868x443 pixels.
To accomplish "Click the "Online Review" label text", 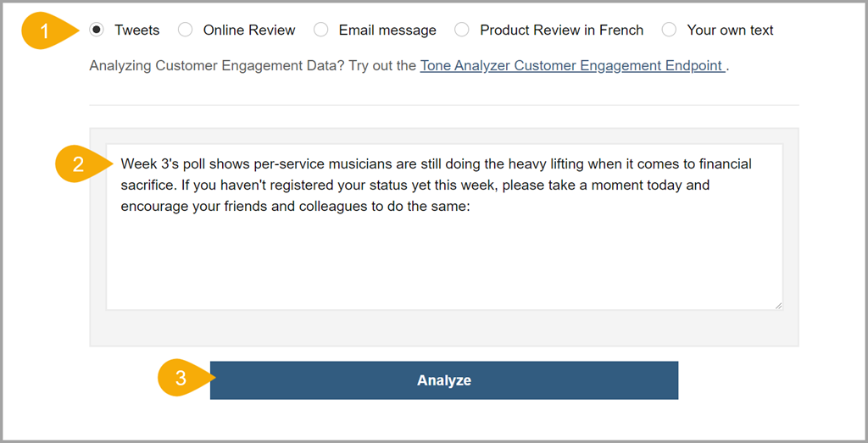I will (249, 30).
